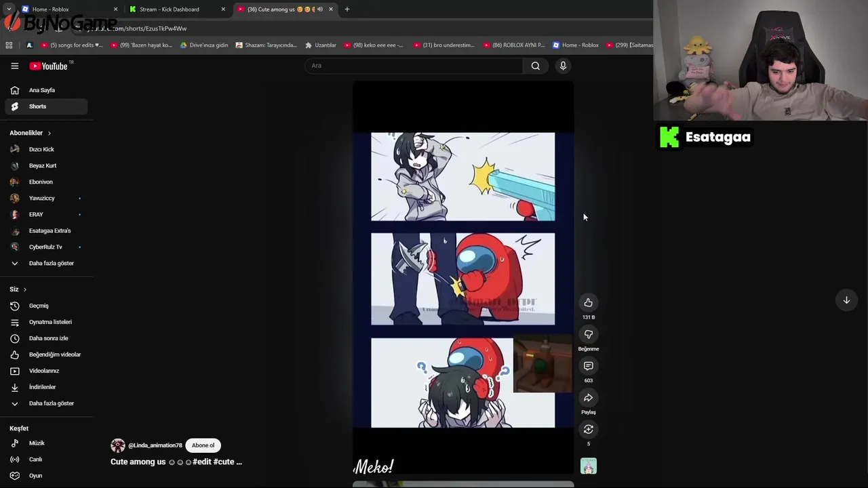Close the Kick Dashboard tab
The image size is (868, 488).
223,9
